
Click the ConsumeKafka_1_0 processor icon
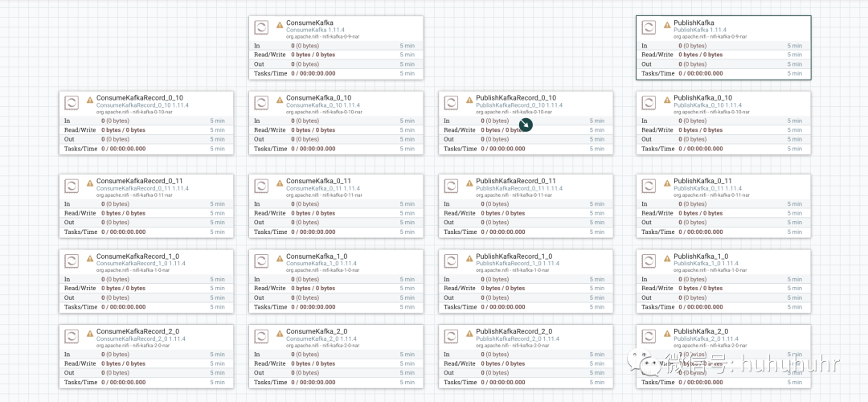pos(261,260)
